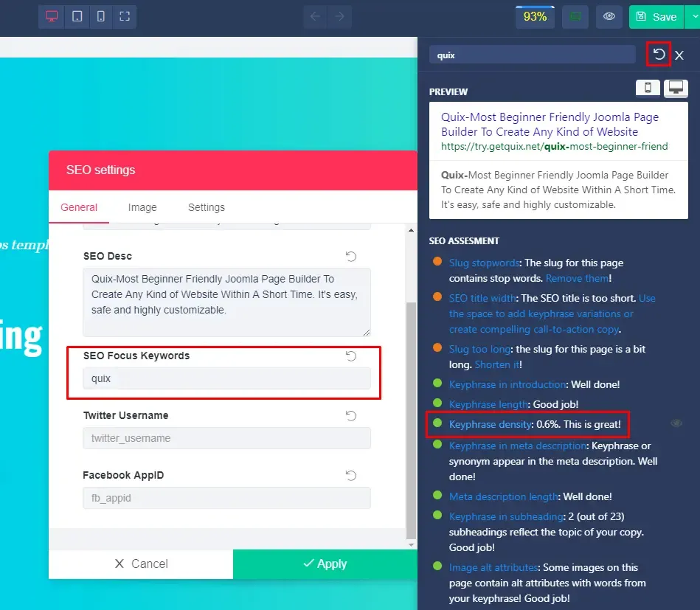
Task: Switch to mobile device view icon
Action: click(101, 16)
